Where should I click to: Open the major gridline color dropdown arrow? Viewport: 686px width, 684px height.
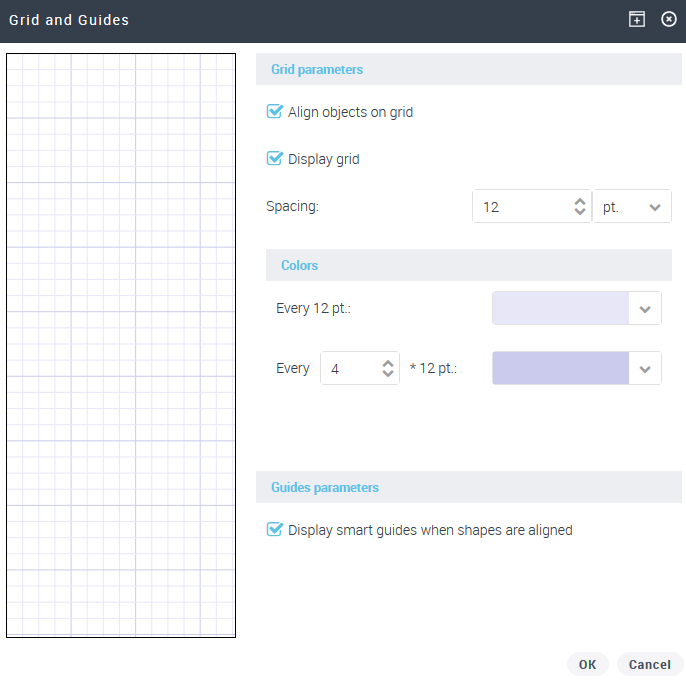click(645, 369)
